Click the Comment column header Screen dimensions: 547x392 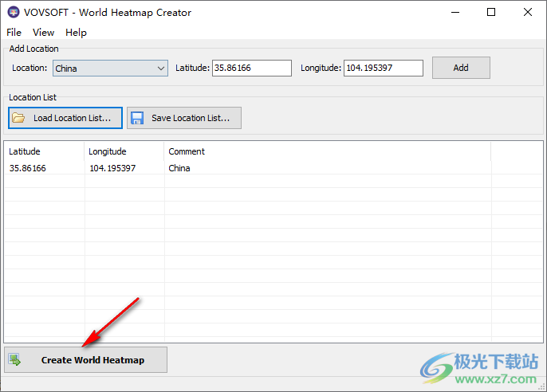(x=328, y=151)
